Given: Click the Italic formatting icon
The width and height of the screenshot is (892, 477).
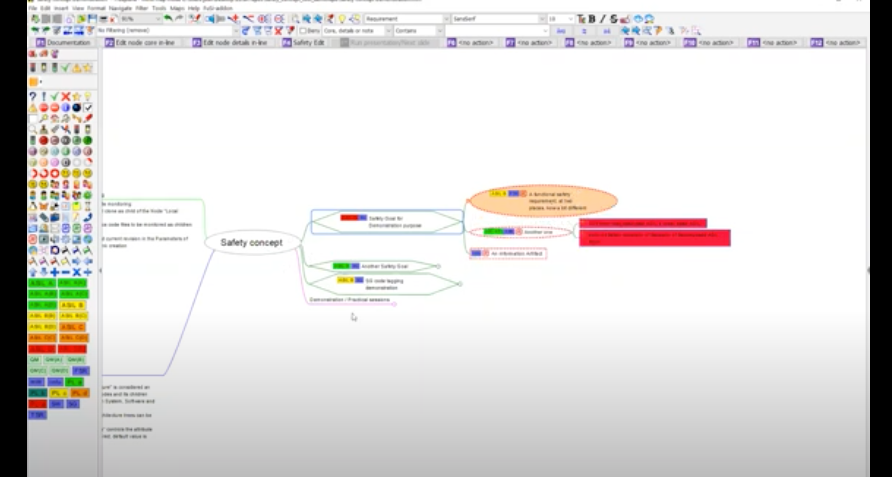Looking at the screenshot, I should click(601, 19).
